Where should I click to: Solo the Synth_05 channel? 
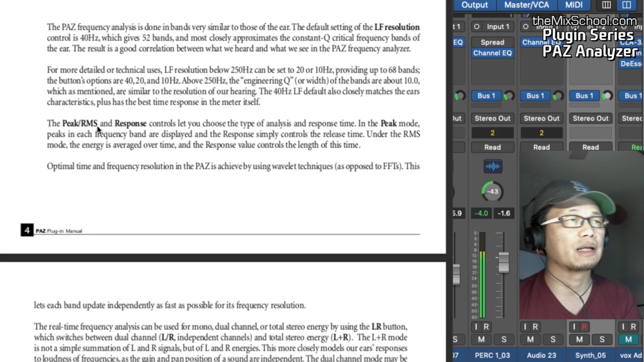pyautogui.click(x=602, y=339)
